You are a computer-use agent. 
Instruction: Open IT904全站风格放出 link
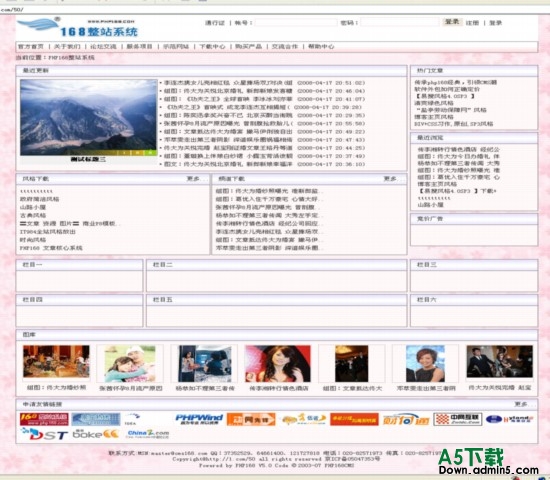pos(48,232)
